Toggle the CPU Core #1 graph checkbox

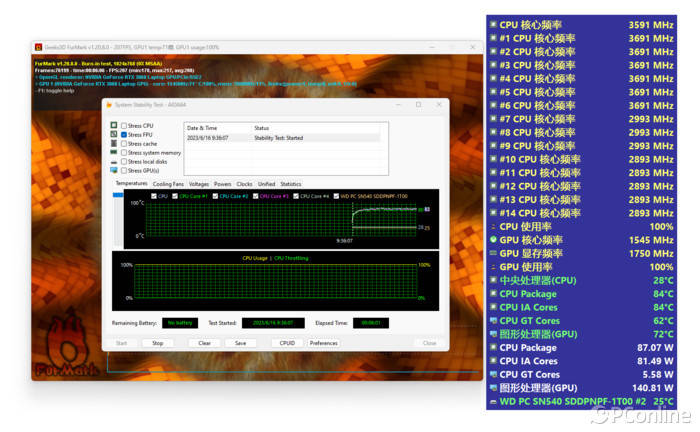pos(175,196)
